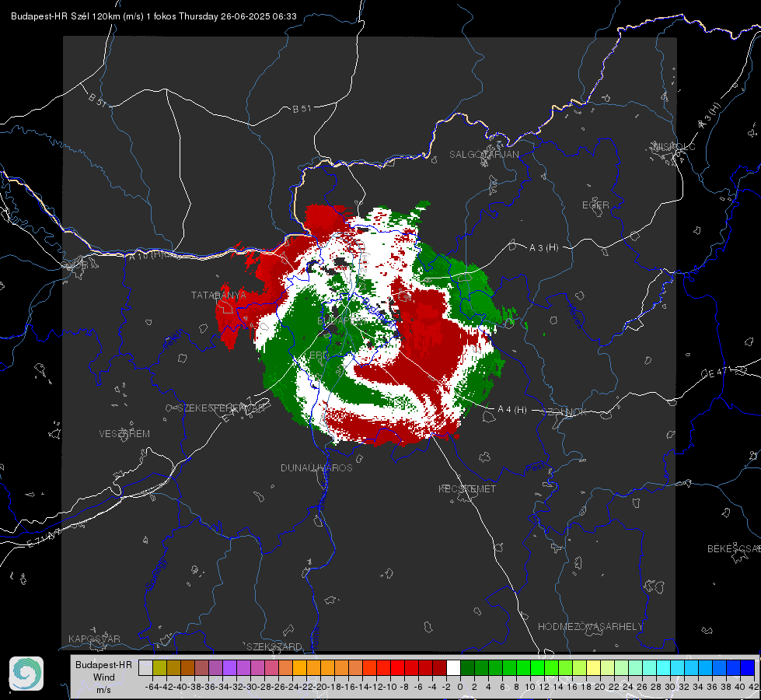The width and height of the screenshot is (761, 700).
Task: Click the SALGÓTARJÁN city label
Action: pyautogui.click(x=483, y=155)
